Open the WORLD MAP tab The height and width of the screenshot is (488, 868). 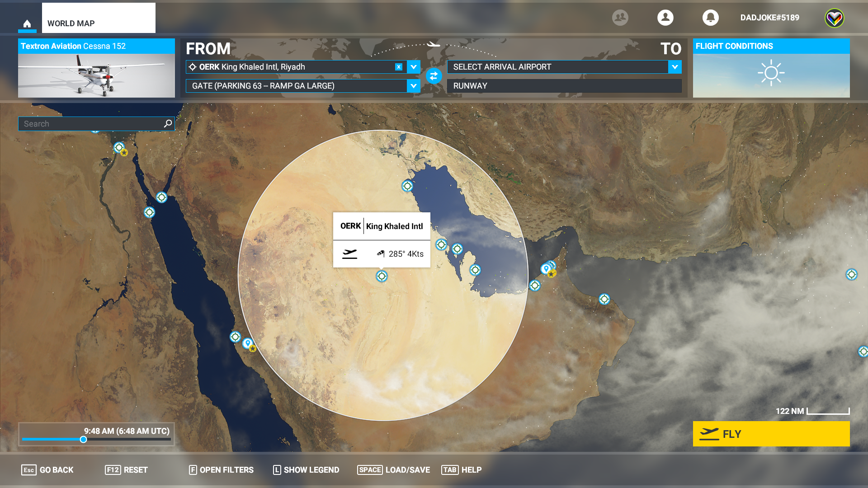point(99,18)
